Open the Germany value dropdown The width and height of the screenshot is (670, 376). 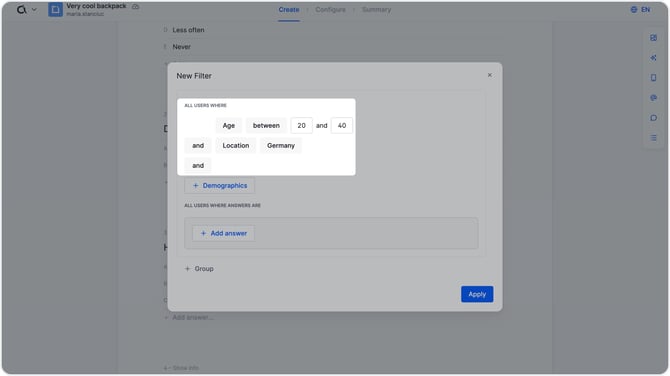(281, 145)
